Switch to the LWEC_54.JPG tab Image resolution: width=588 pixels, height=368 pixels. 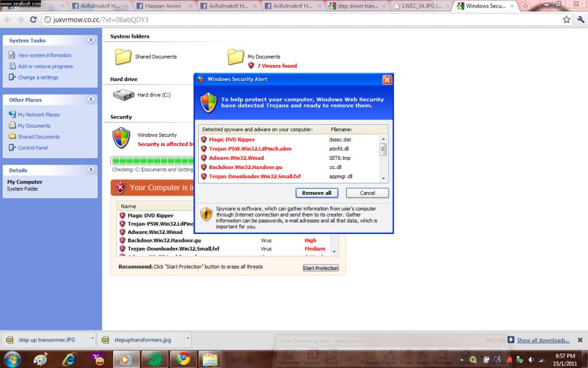(x=421, y=6)
